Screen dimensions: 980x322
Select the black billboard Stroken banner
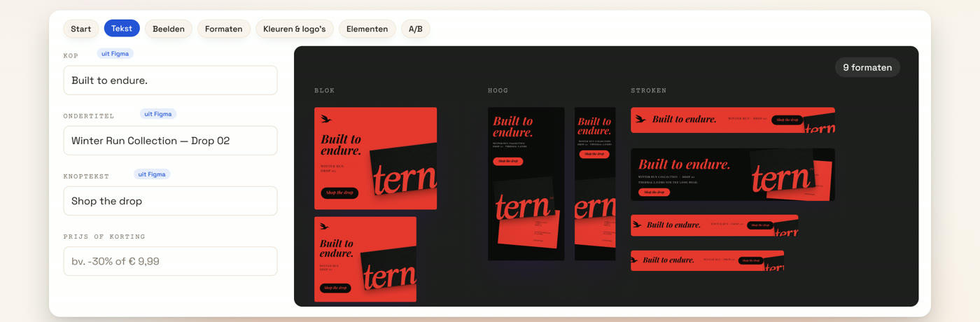[x=733, y=174]
